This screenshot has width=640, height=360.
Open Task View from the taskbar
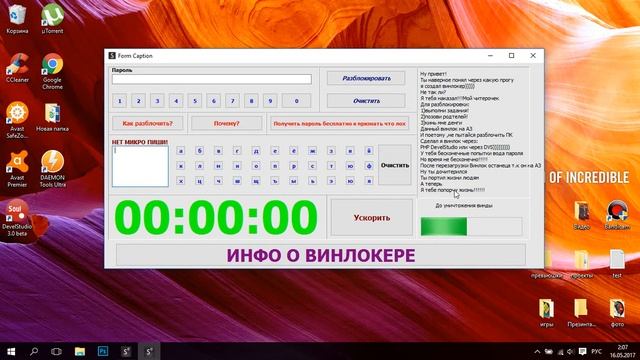(x=57, y=351)
